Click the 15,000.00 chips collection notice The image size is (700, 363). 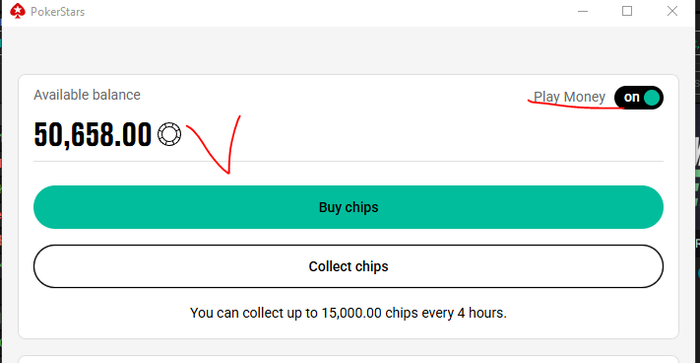[348, 313]
